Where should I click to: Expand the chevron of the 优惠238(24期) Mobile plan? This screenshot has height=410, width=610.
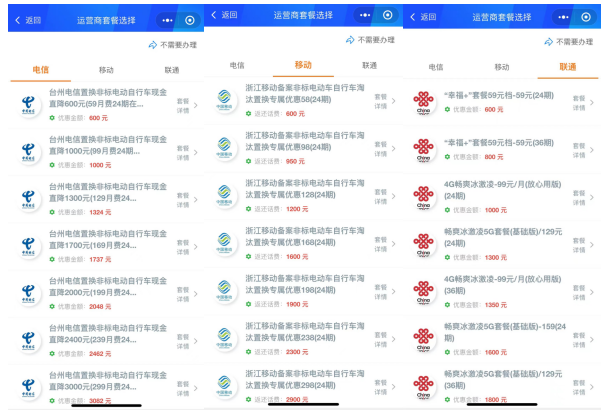coord(394,339)
